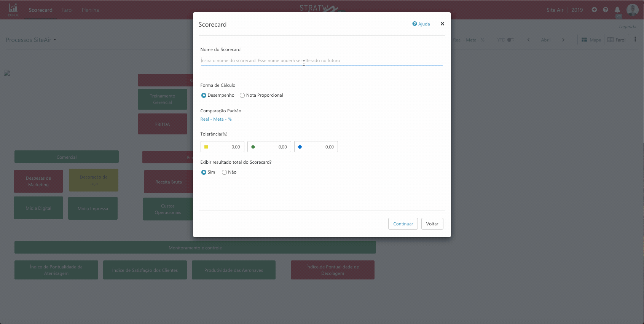644x324 pixels.
Task: Switch to Farol view button
Action: tap(617, 40)
